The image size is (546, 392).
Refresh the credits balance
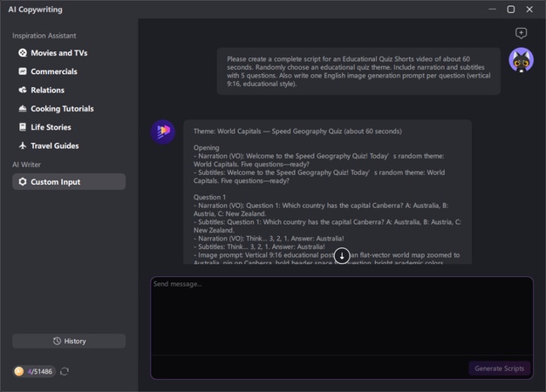[65, 371]
